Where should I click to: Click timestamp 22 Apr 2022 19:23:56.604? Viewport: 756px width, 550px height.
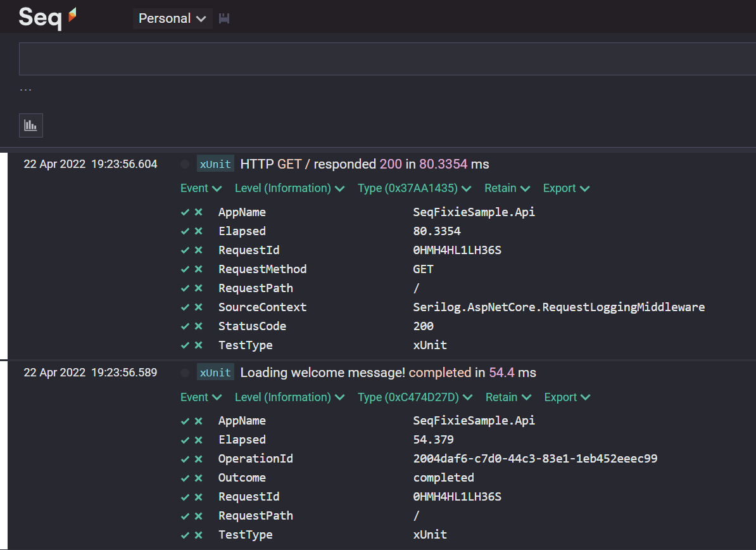coord(91,164)
